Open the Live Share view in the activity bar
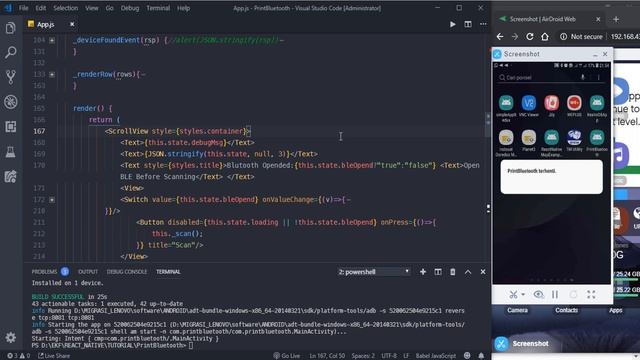 point(11,176)
